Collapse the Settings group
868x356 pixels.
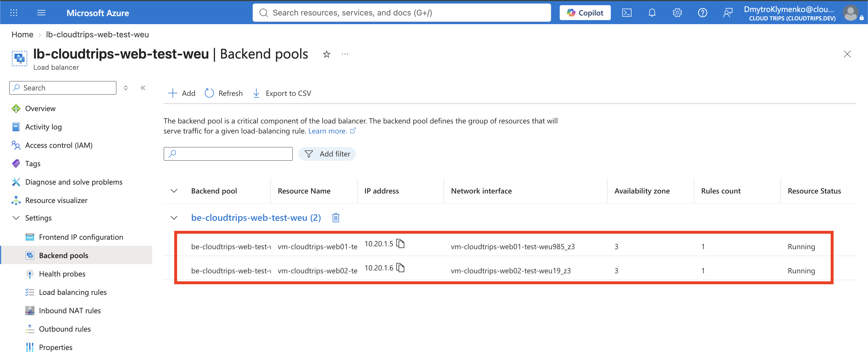tap(16, 218)
